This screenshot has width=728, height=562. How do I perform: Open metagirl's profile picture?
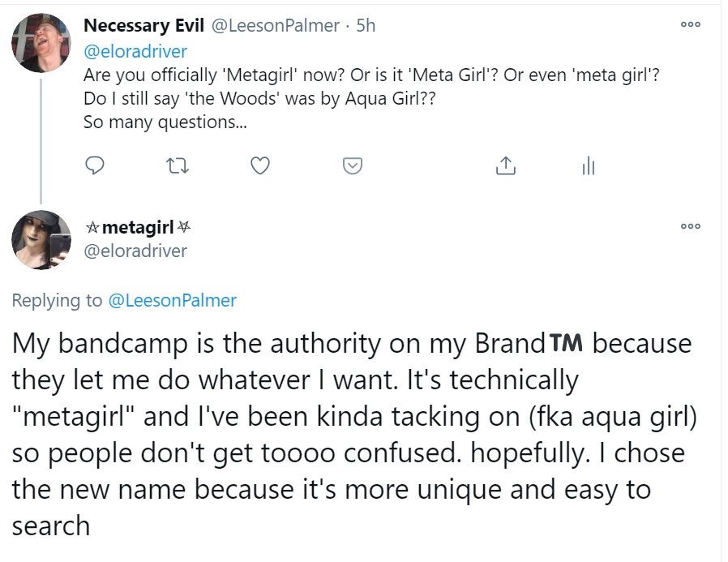[41, 240]
